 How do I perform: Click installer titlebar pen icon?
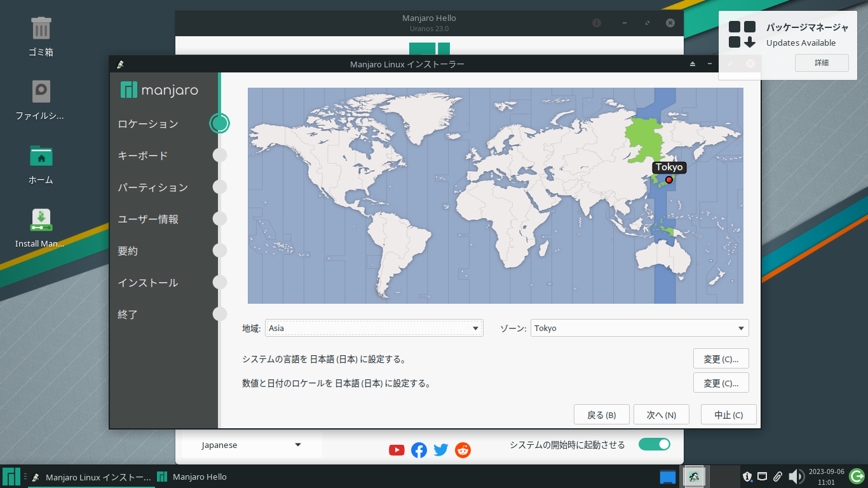(x=120, y=64)
